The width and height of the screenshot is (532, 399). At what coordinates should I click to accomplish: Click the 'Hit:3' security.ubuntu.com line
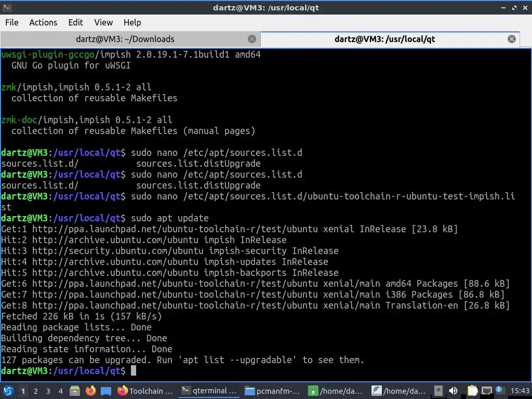point(170,251)
